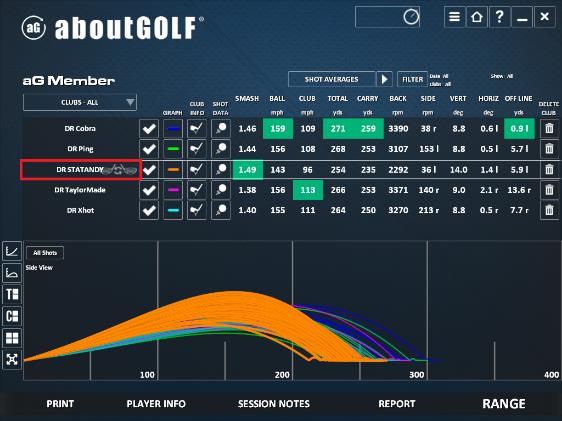Open PLAYER INFO
Viewport: 562px width, 421px height.
click(x=156, y=404)
